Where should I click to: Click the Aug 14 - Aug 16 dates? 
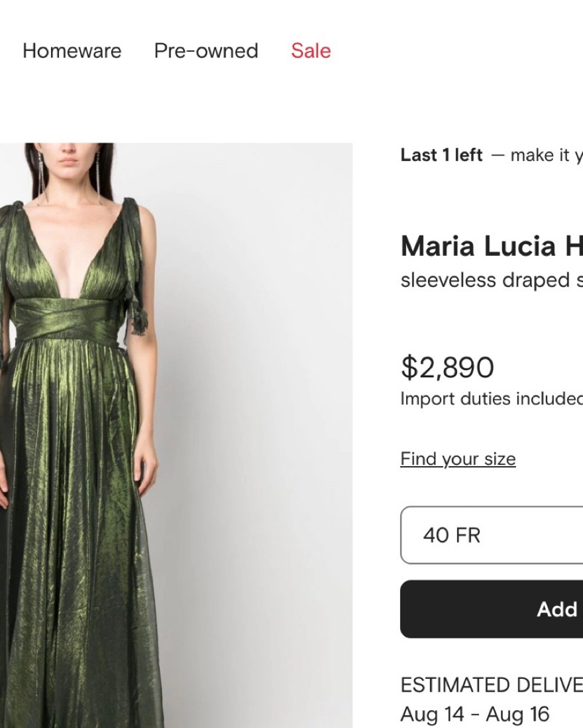(474, 714)
